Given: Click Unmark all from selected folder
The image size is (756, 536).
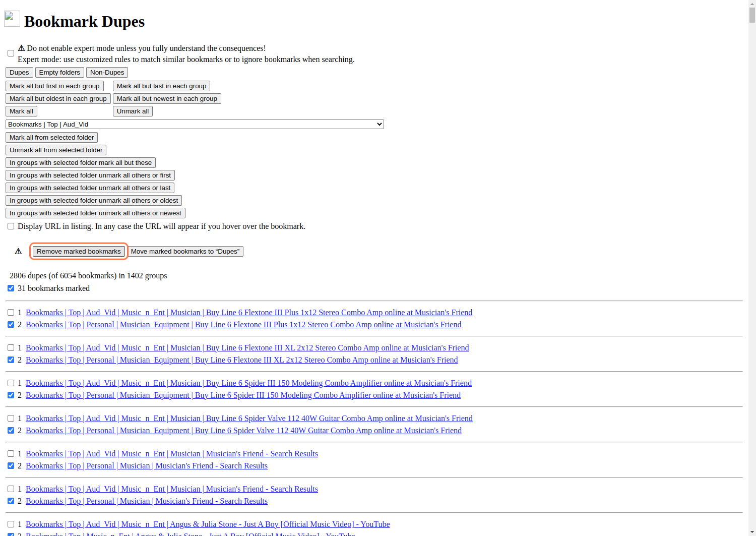Looking at the screenshot, I should (56, 150).
